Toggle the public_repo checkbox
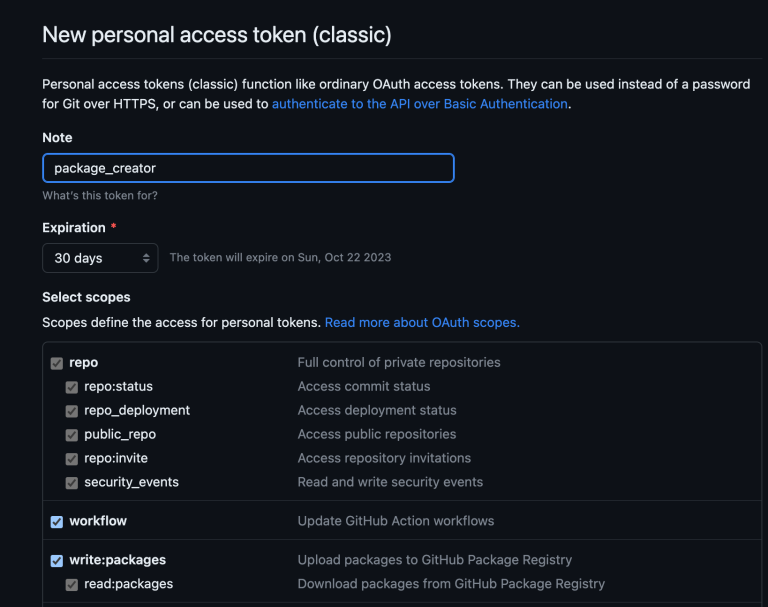768x607 pixels. (x=72, y=435)
